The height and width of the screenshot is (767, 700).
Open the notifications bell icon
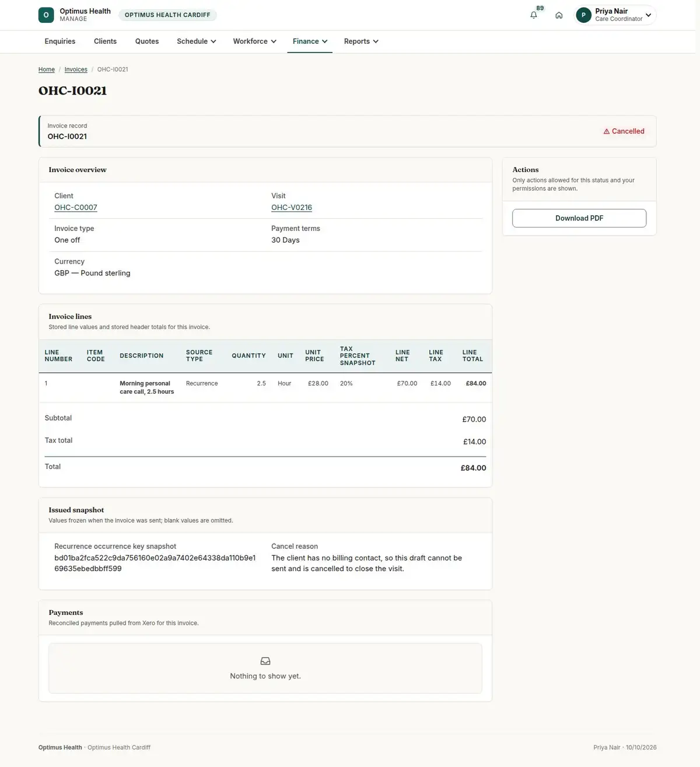pyautogui.click(x=533, y=15)
